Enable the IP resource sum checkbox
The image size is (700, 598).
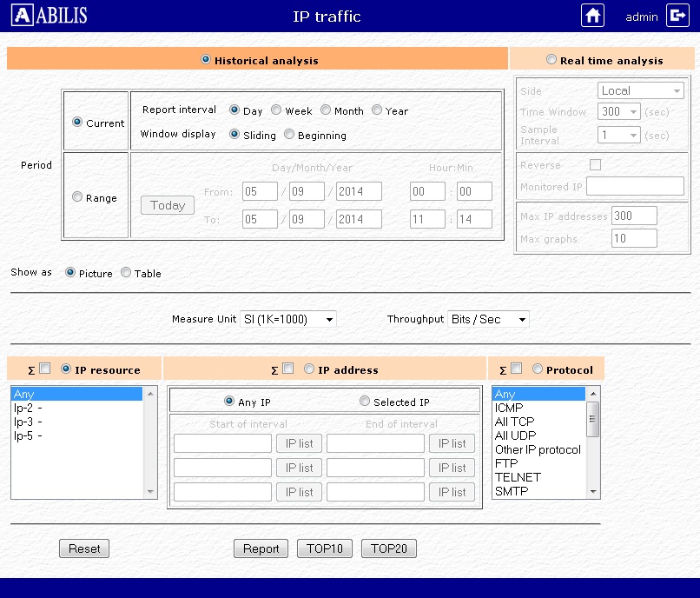pos(45,369)
